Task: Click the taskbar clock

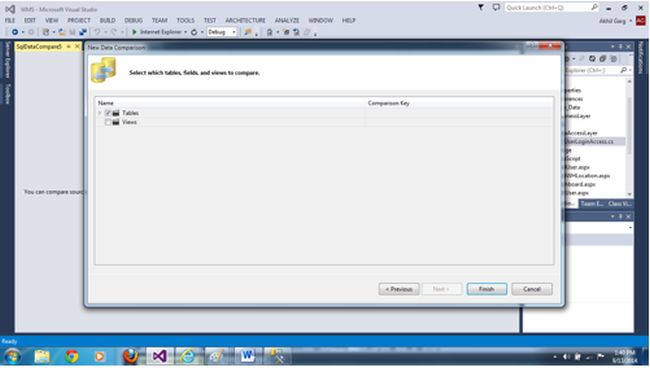Action: point(624,356)
